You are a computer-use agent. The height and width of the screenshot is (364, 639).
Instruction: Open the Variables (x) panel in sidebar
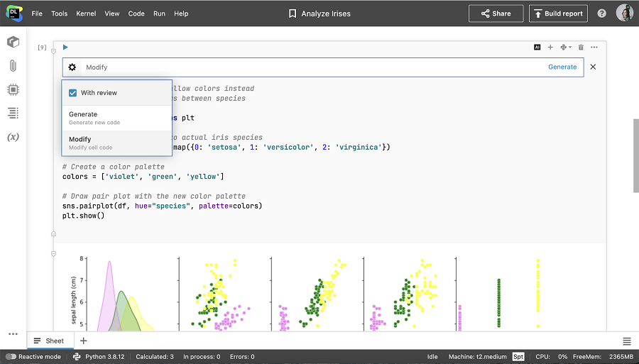(13, 136)
